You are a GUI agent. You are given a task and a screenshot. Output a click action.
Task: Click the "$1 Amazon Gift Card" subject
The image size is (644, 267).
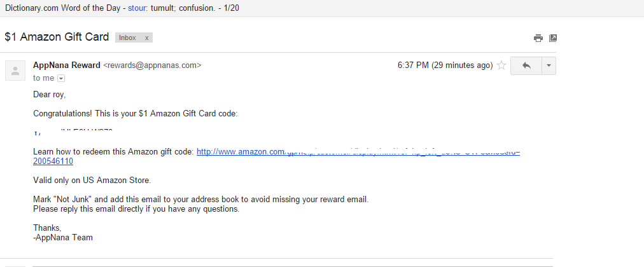pos(57,37)
